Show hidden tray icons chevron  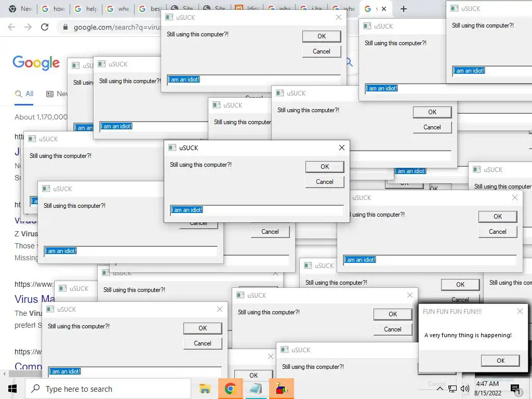tap(440, 389)
